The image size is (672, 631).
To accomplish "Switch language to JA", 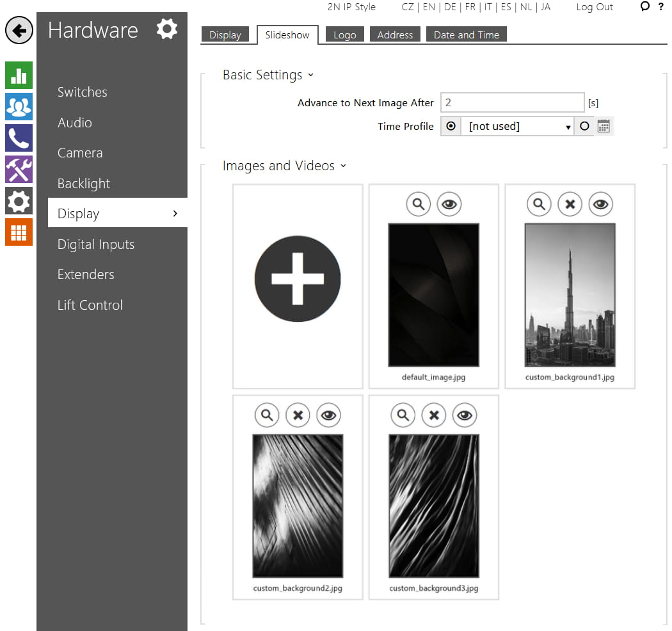I will pos(545,7).
